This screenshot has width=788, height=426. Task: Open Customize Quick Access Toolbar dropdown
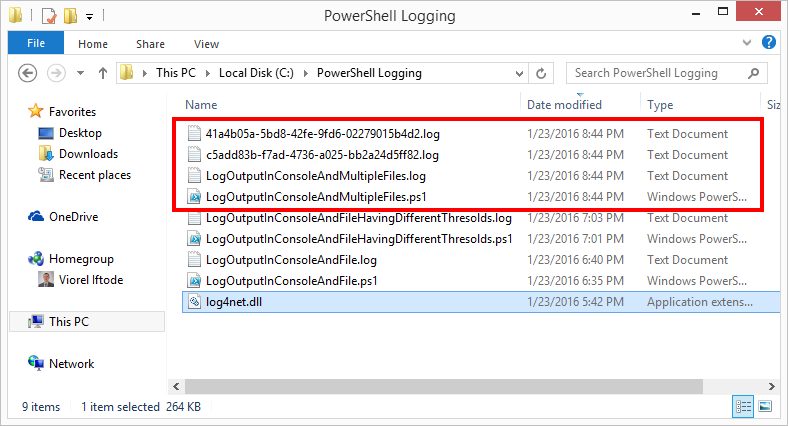click(89, 17)
